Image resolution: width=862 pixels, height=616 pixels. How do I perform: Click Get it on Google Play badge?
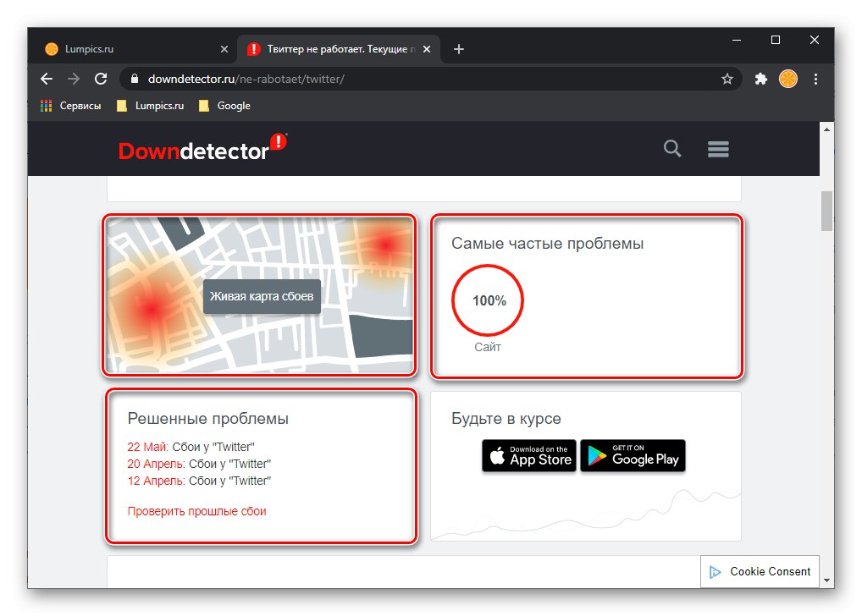633,455
